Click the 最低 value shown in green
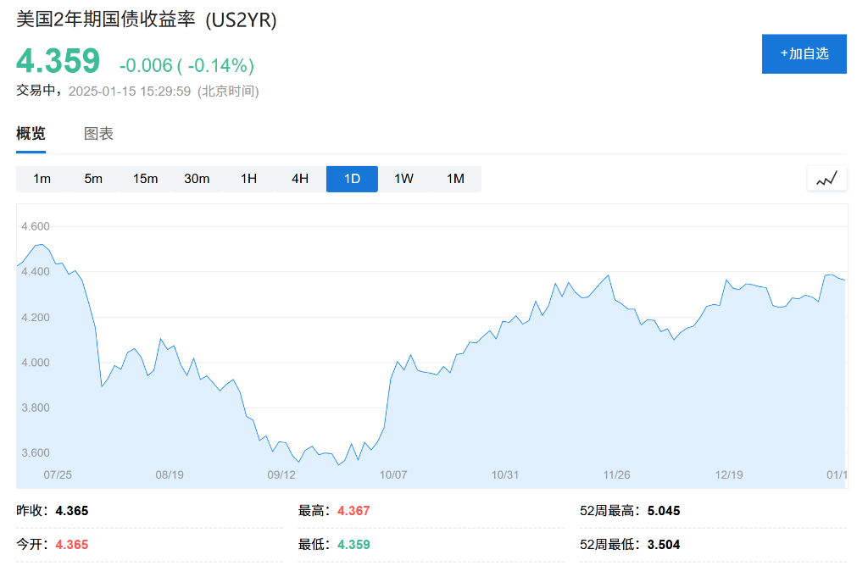868x588 pixels. coord(353,545)
